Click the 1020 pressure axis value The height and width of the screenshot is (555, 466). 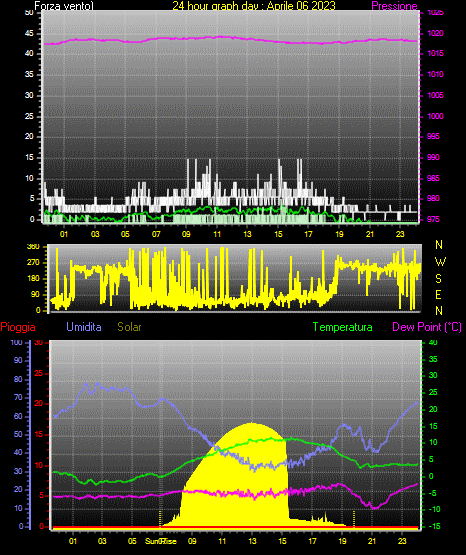point(436,33)
